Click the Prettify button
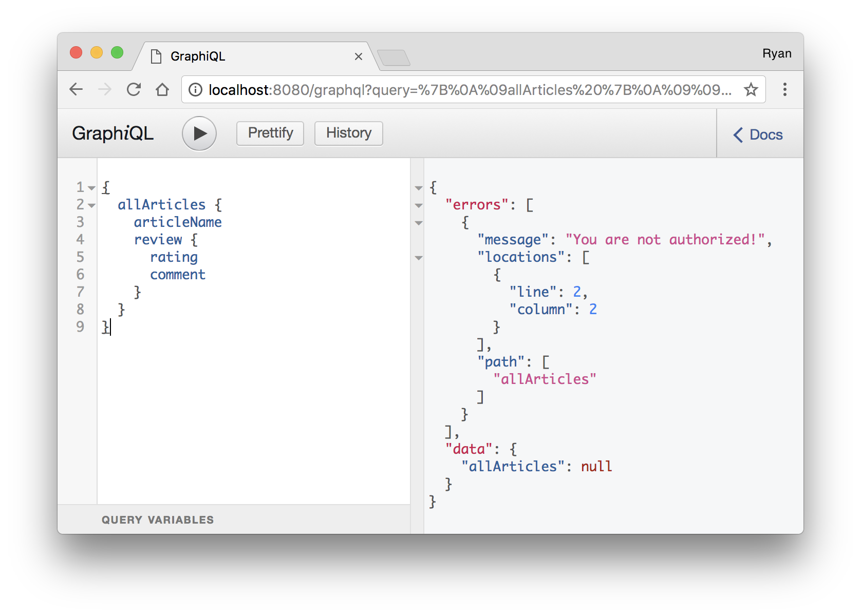861x616 pixels. pyautogui.click(x=270, y=133)
